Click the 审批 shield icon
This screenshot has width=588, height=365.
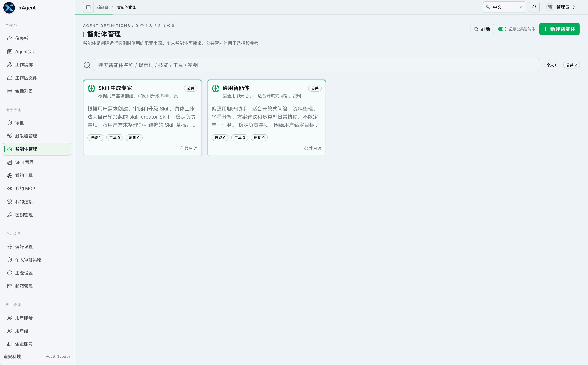(x=10, y=123)
